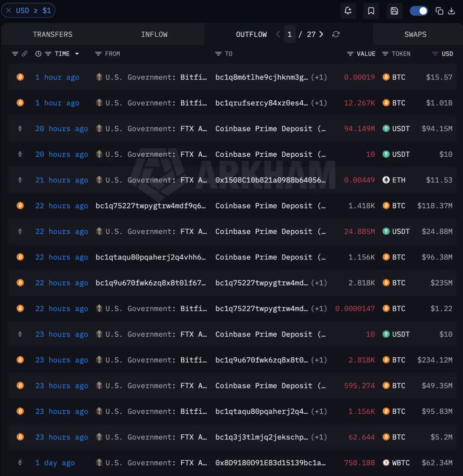Open the first '1 hour ago' transaction link
463x476 pixels.
(57, 77)
